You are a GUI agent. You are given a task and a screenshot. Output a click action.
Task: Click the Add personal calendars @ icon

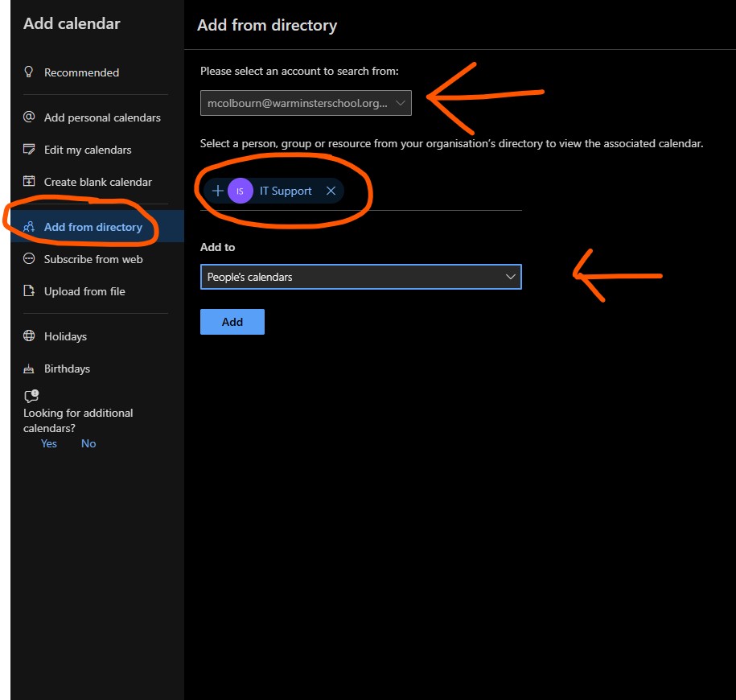[29, 117]
